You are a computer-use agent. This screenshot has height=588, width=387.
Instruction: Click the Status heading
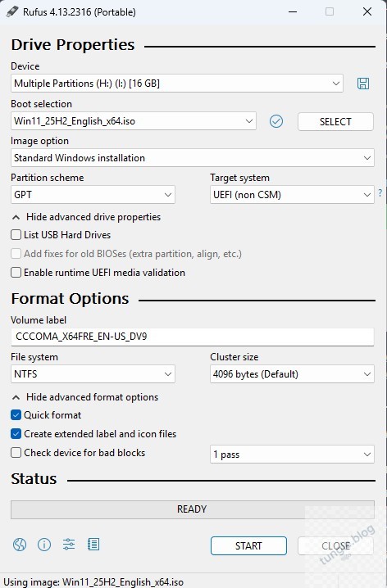pyautogui.click(x=34, y=479)
